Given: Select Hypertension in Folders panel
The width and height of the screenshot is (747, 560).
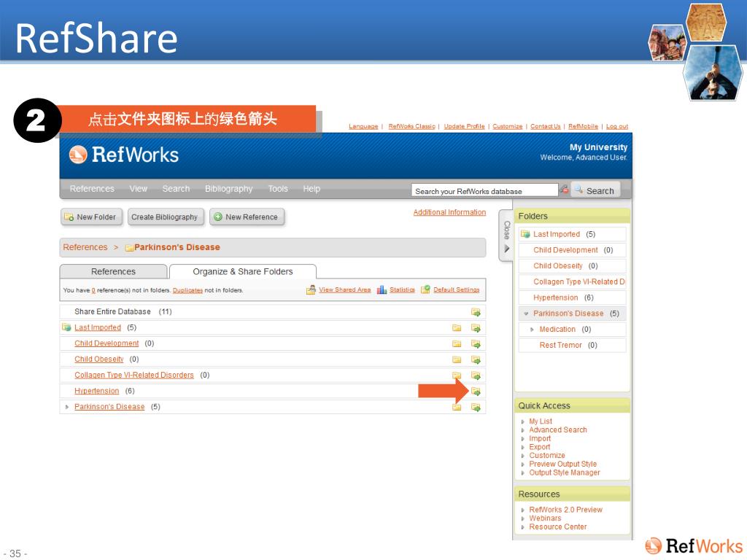Looking at the screenshot, I should coord(555,297).
